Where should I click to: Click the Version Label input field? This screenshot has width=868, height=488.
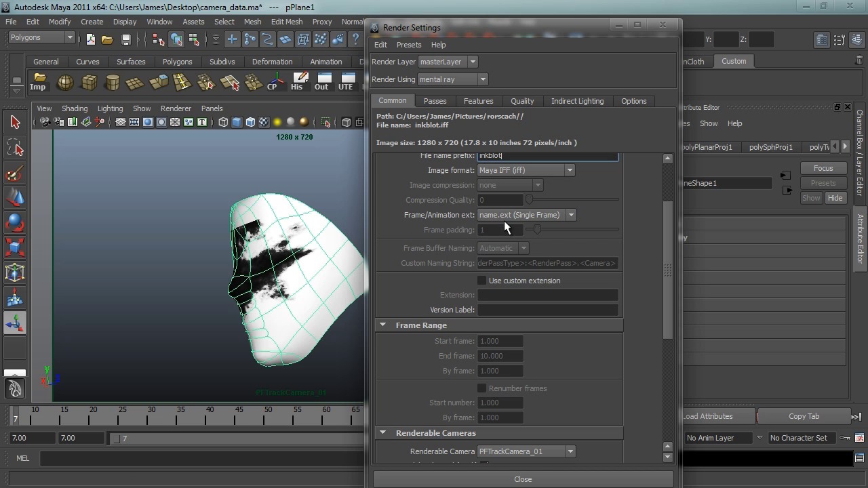pyautogui.click(x=548, y=310)
